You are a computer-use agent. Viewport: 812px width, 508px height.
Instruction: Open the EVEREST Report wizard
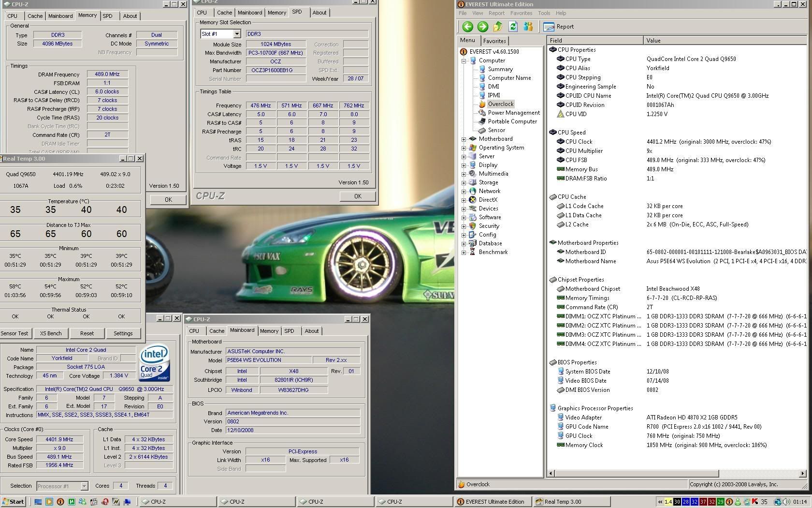click(x=559, y=27)
